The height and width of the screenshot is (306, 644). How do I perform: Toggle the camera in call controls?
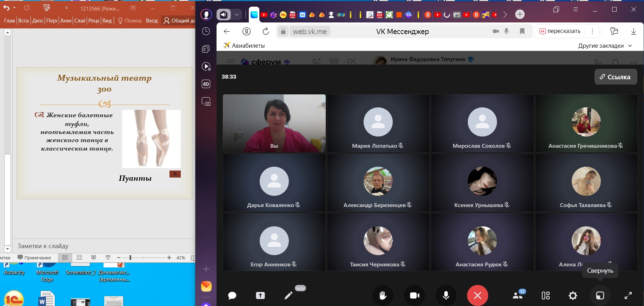[x=414, y=295]
